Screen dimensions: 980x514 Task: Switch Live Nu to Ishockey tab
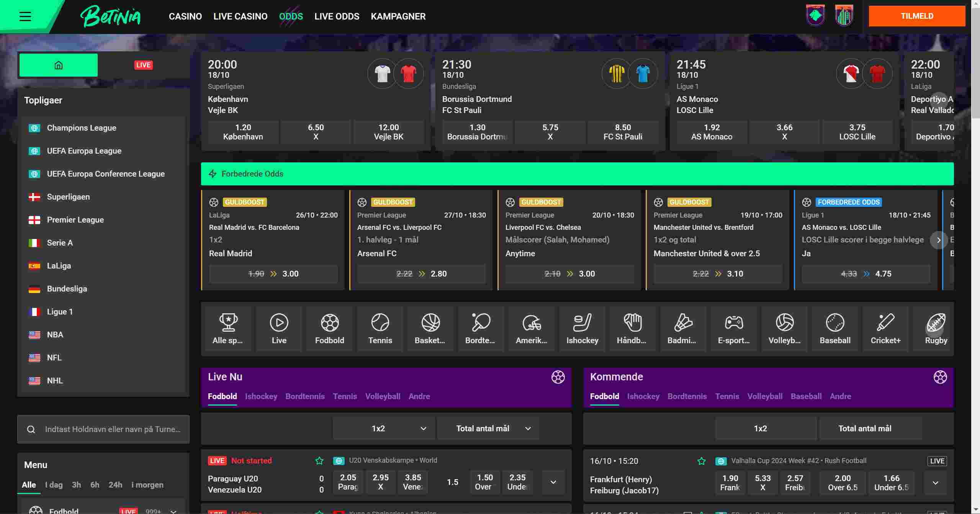pos(261,396)
